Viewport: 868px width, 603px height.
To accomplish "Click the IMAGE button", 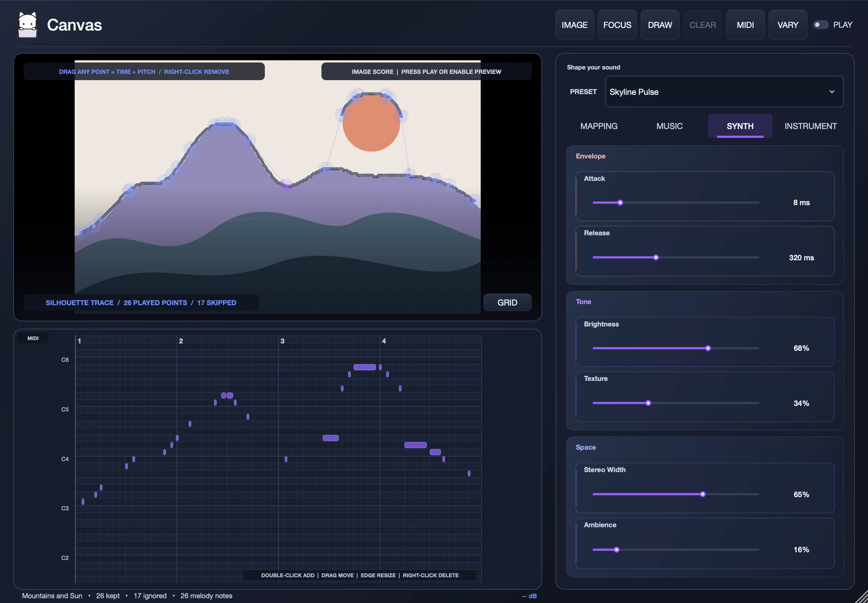I will (574, 25).
